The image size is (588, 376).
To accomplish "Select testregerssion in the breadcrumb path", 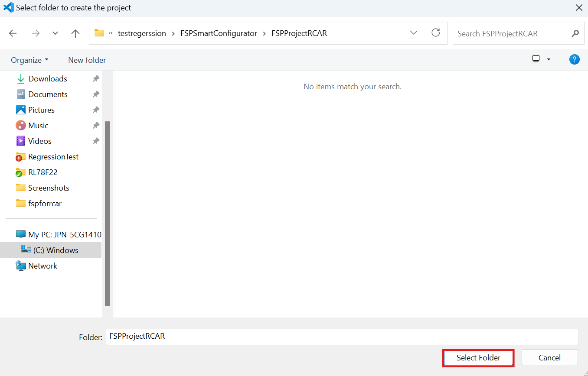I will [x=142, y=33].
